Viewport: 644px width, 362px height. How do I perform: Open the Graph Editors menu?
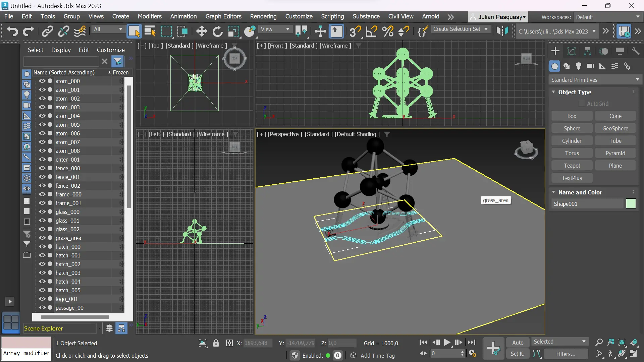point(223,16)
